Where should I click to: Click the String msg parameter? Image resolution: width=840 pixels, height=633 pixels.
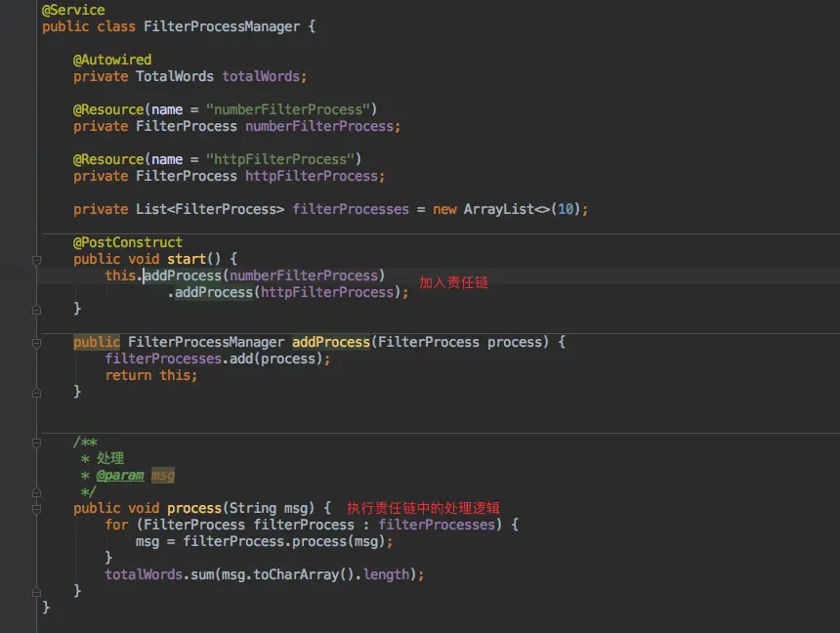[x=269, y=508]
